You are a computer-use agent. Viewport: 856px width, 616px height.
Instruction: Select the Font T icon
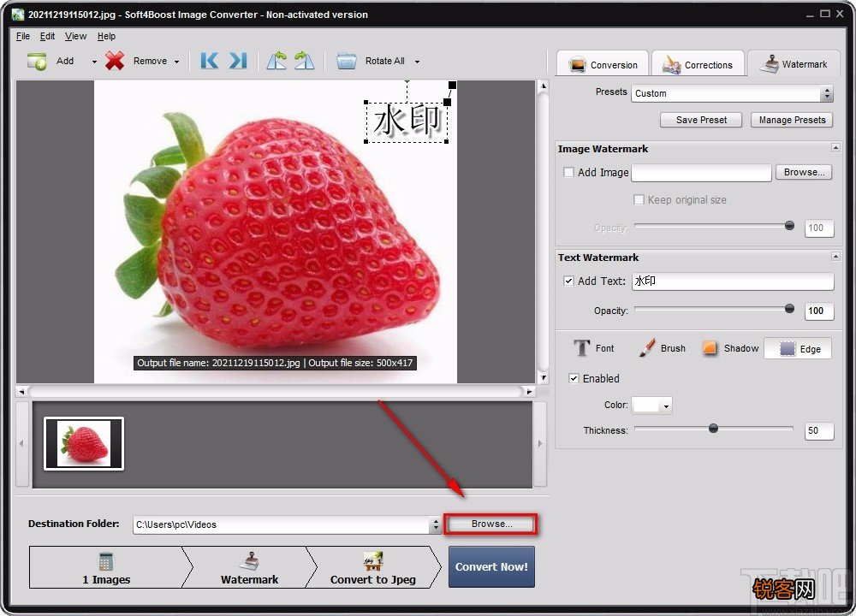point(582,348)
